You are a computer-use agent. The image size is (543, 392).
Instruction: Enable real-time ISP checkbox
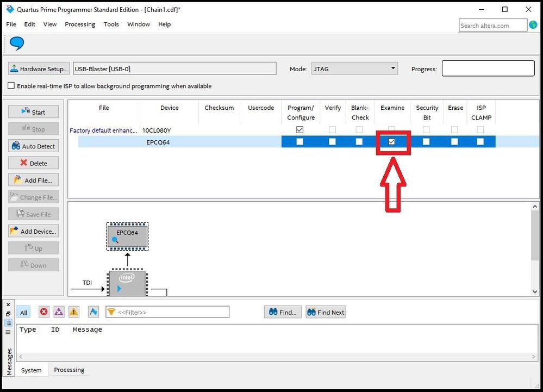tap(11, 85)
